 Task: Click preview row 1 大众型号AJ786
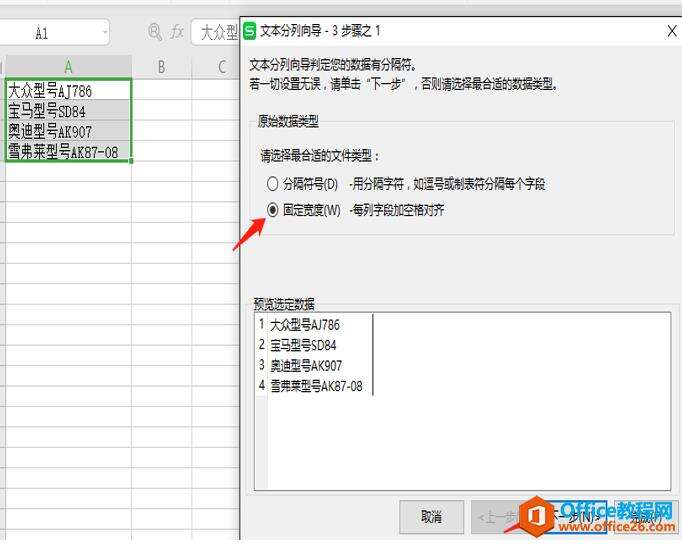tap(304, 324)
